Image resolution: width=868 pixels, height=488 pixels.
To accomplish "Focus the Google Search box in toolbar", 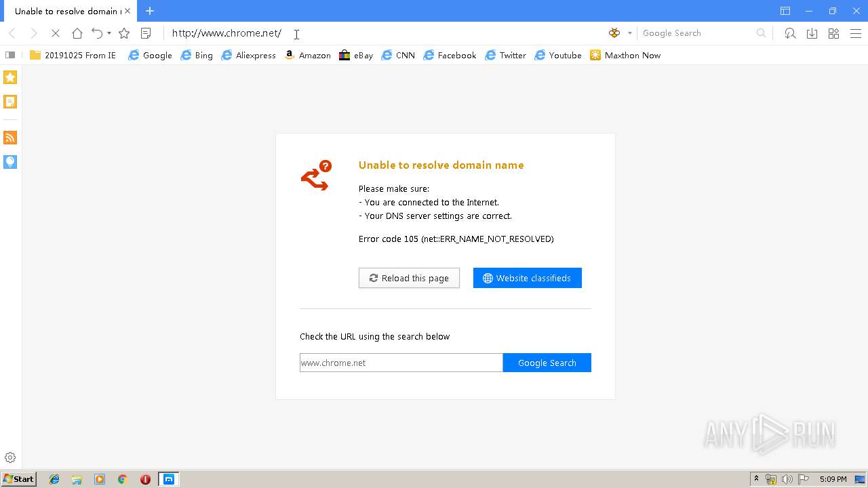I will 697,33.
